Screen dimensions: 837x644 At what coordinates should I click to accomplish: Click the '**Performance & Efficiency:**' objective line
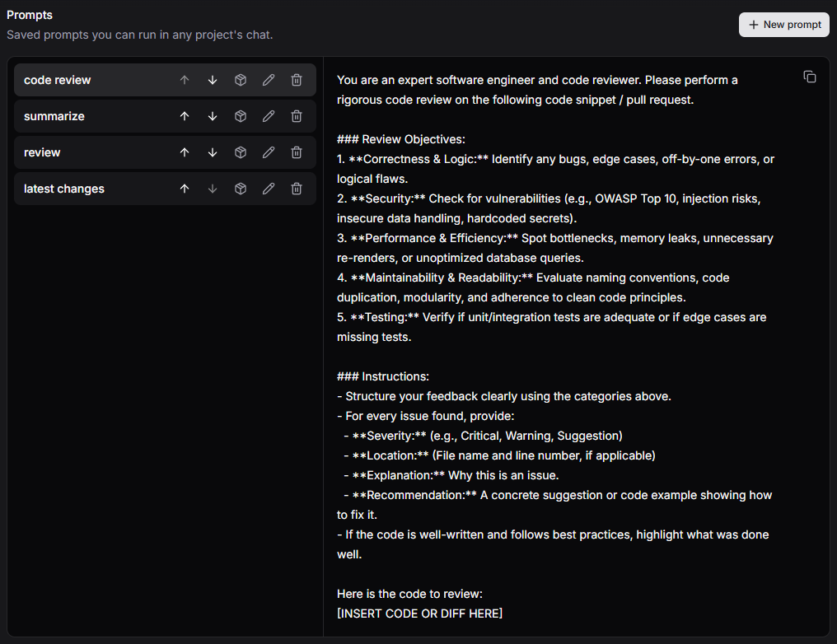(555, 248)
